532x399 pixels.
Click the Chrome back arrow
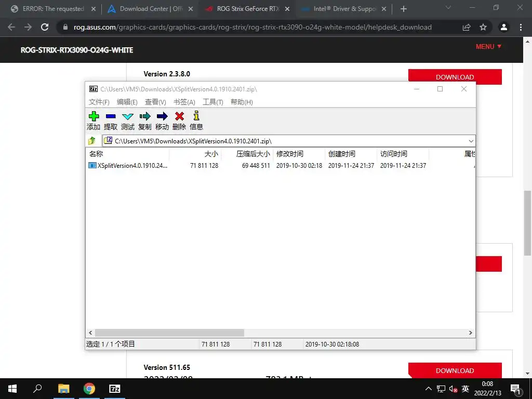tap(11, 27)
